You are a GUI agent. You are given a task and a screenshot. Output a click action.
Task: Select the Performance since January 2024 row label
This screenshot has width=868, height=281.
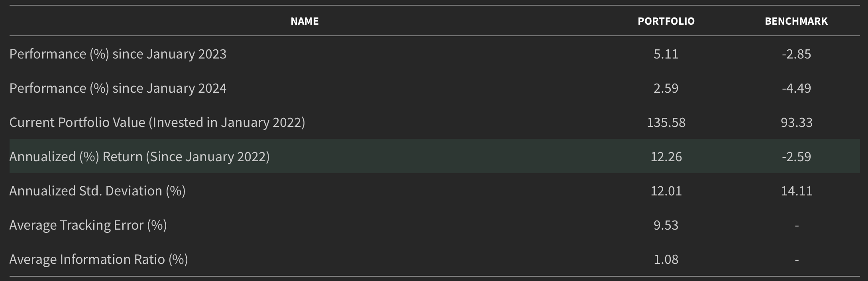pyautogui.click(x=118, y=88)
